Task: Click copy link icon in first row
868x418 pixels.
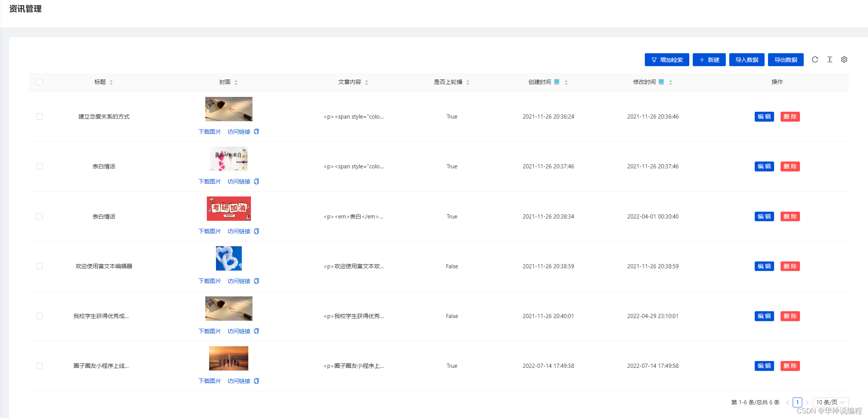Action: coord(257,132)
